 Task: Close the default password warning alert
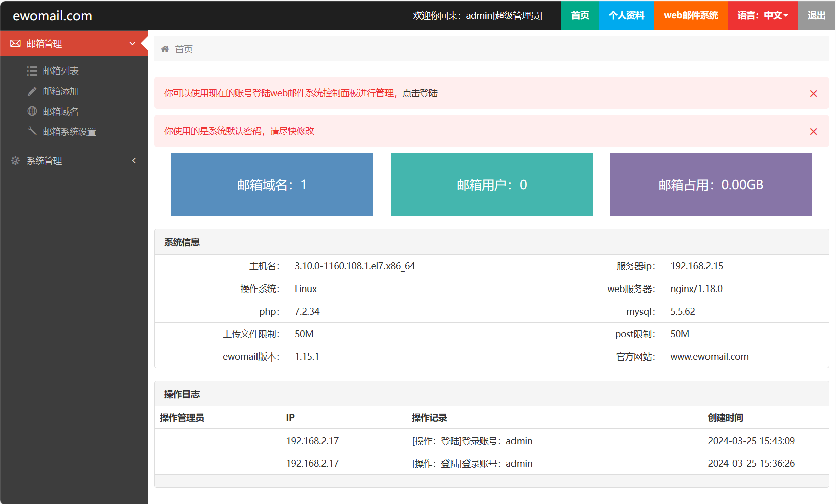pos(813,132)
